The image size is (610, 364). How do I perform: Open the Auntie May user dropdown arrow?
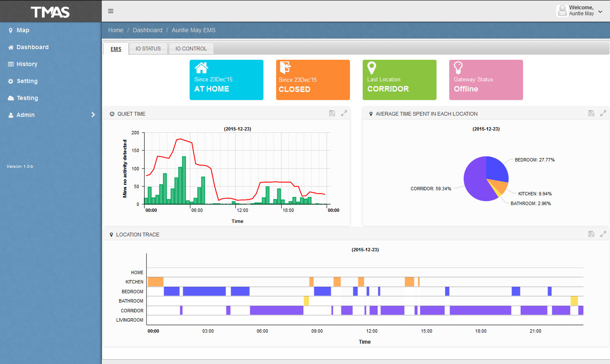600,11
